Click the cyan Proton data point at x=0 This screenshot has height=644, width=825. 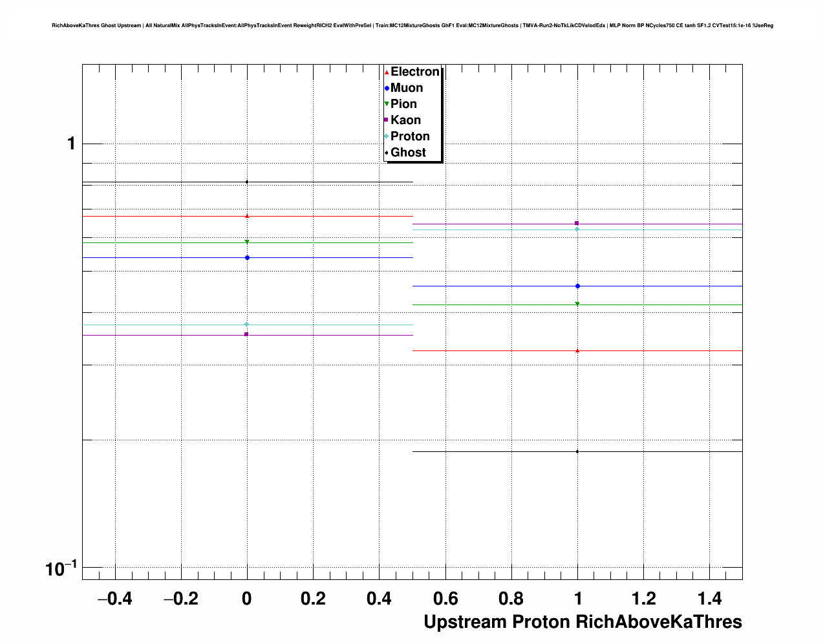click(x=247, y=324)
